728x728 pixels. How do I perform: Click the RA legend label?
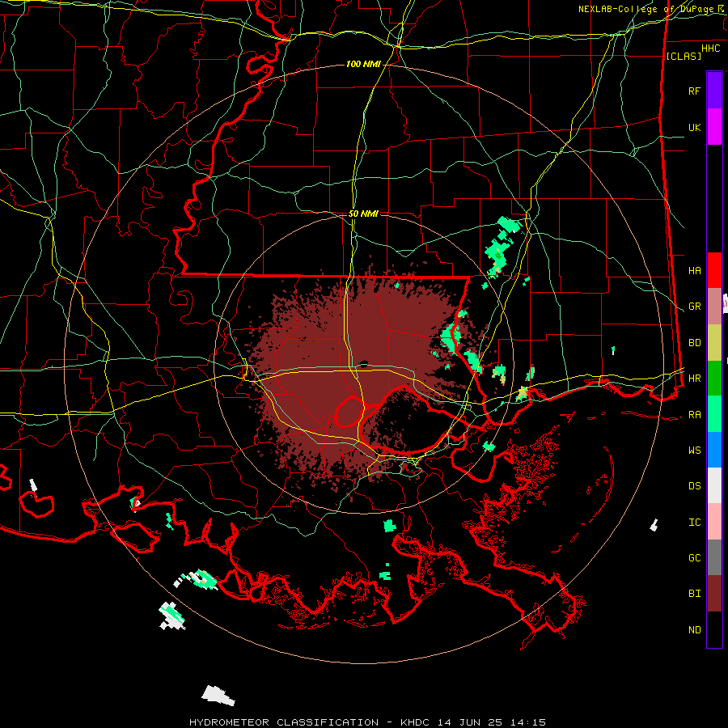point(694,415)
